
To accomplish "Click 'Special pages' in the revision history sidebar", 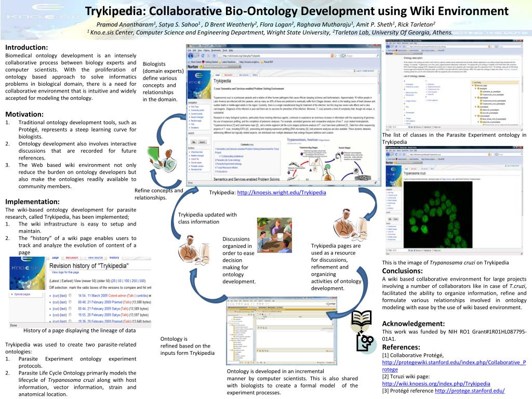I will tap(22, 294).
